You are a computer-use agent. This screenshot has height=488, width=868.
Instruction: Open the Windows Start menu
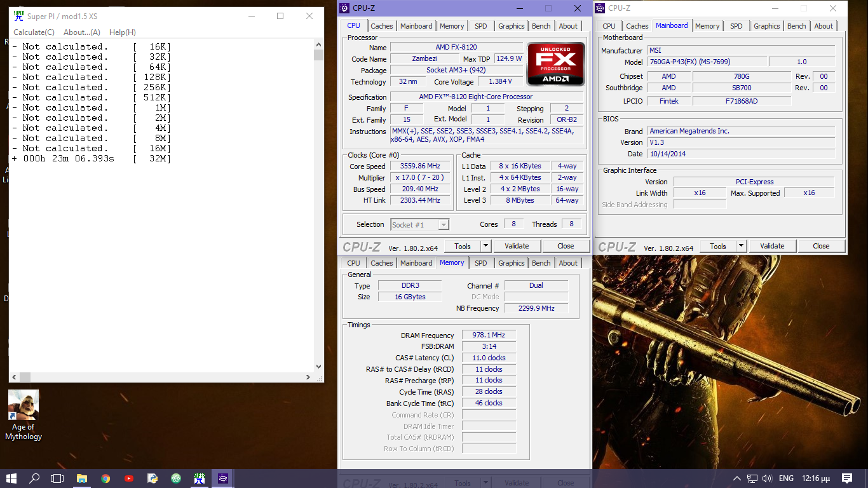pyautogui.click(x=11, y=478)
